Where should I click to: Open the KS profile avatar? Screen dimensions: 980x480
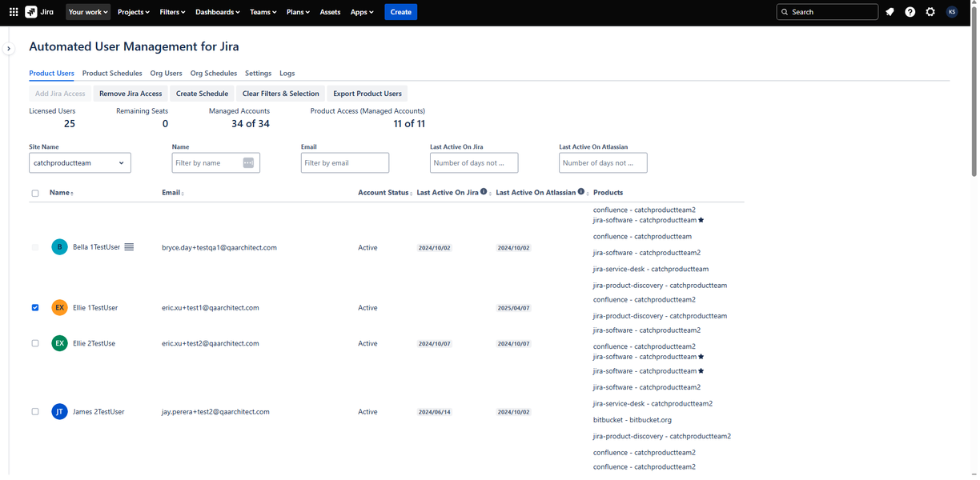[x=952, y=12]
